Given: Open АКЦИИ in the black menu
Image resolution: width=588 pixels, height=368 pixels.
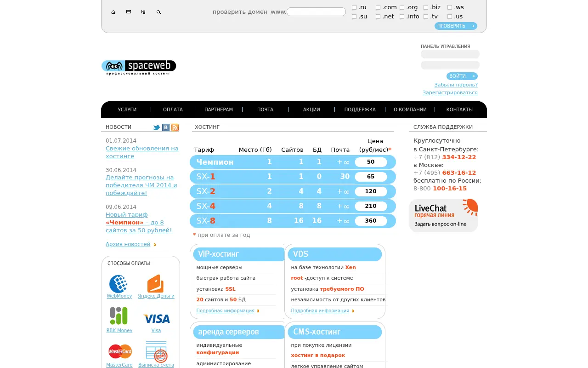Looking at the screenshot, I should click(311, 109).
